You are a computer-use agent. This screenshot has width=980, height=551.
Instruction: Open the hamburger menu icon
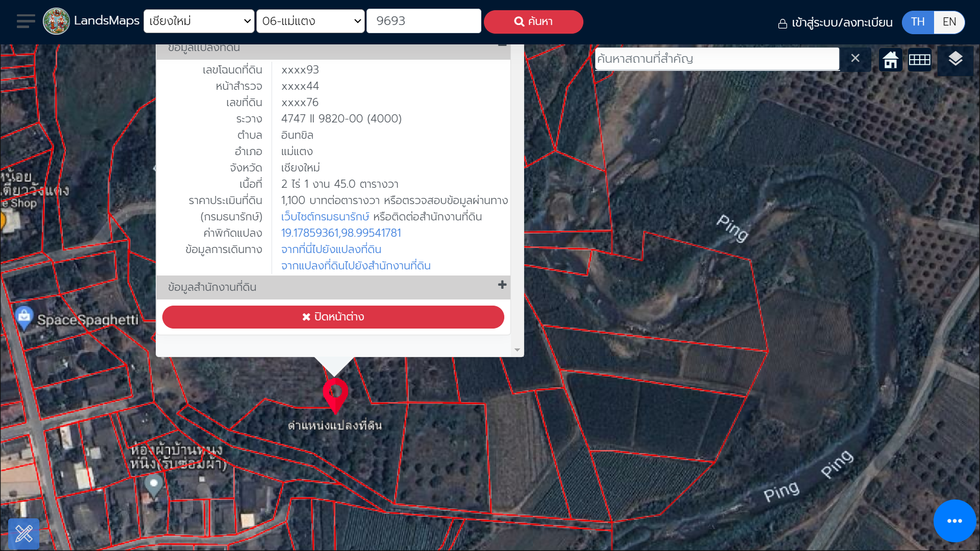tap(26, 21)
